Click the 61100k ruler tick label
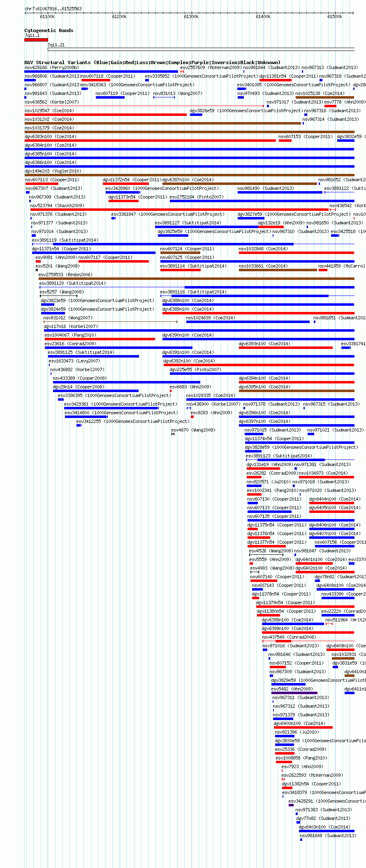This screenshot has width=366, height=868. coord(47,16)
